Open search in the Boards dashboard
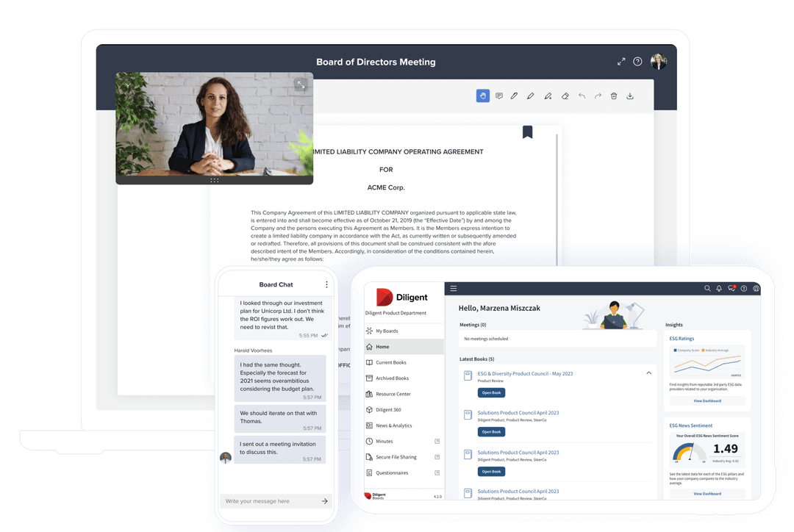Screen dimensions: 794x532 point(707,288)
